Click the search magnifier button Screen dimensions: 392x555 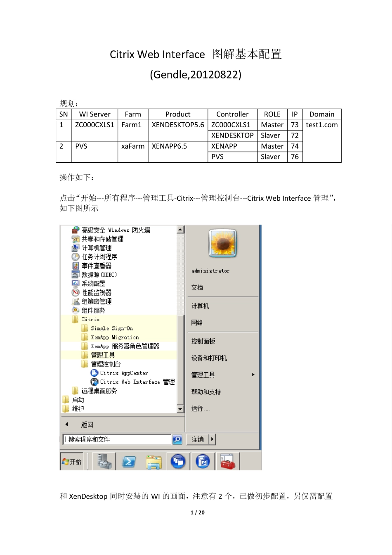click(177, 440)
